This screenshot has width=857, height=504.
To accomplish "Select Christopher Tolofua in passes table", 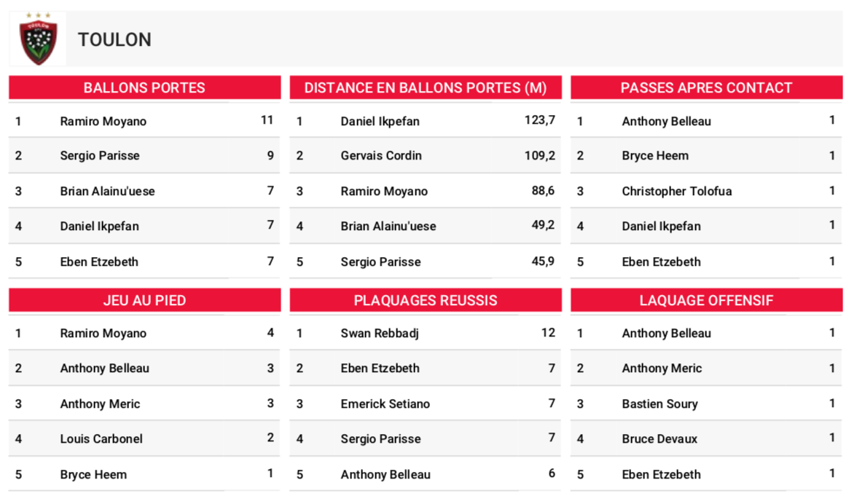I will (676, 191).
